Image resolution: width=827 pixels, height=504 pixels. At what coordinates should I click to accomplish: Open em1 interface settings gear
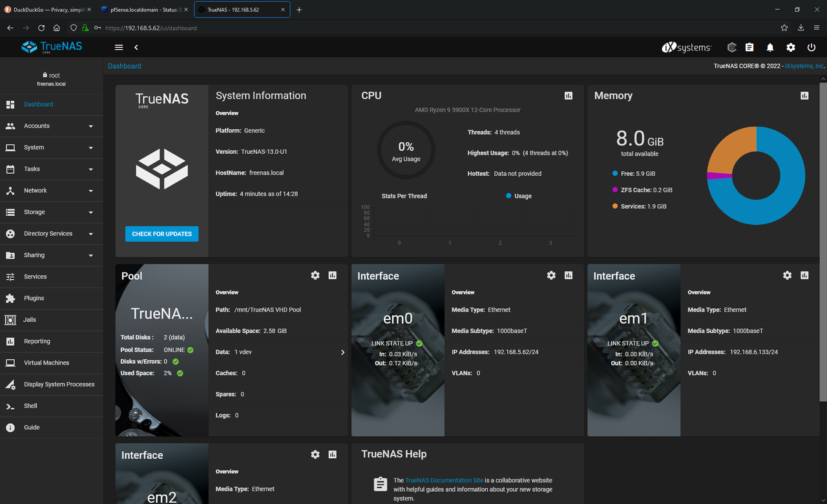(787, 275)
